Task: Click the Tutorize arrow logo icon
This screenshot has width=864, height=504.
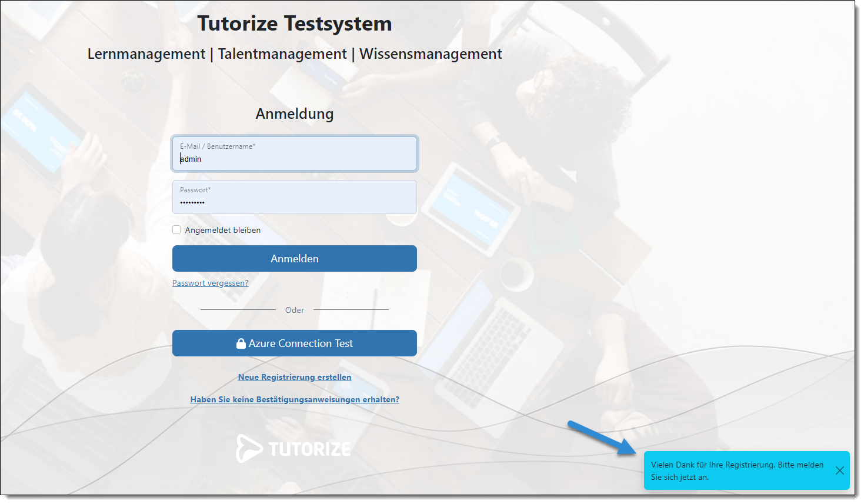Action: coord(249,448)
